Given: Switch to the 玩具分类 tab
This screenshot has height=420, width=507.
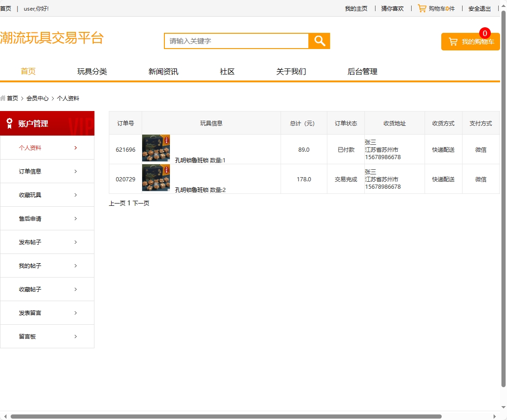Looking at the screenshot, I should coord(92,71).
